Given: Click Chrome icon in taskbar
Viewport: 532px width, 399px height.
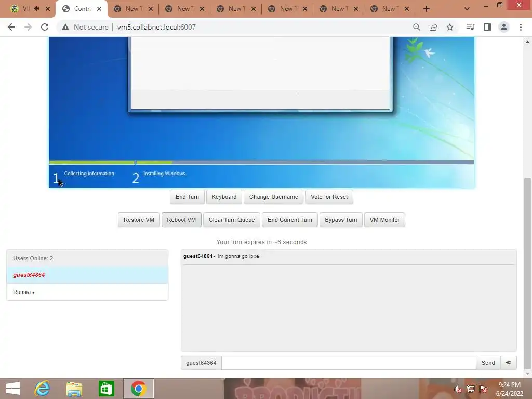Looking at the screenshot, I should point(138,389).
